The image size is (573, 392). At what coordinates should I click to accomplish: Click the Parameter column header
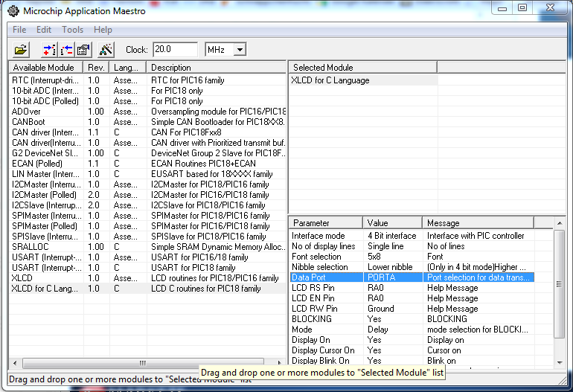[x=326, y=223]
